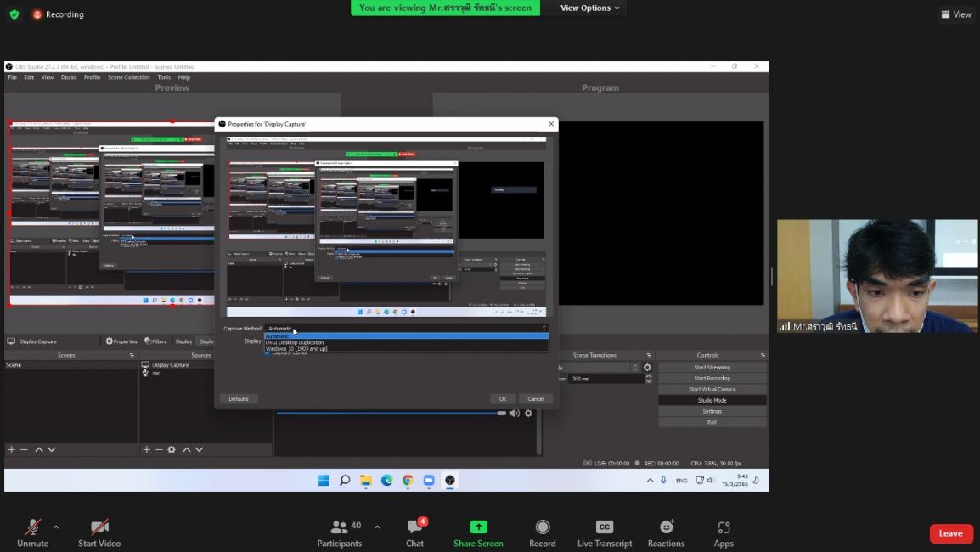Move source up with the Sources up arrow

tap(186, 449)
